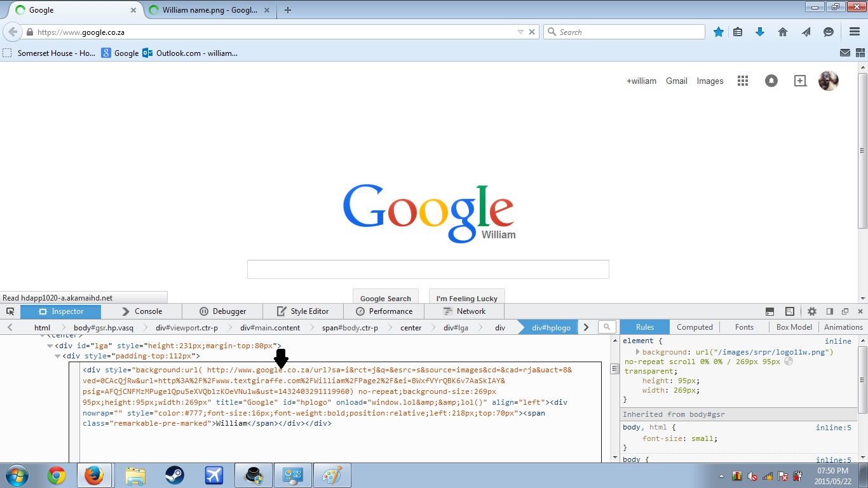Open Somerset House bookmark

[50, 53]
